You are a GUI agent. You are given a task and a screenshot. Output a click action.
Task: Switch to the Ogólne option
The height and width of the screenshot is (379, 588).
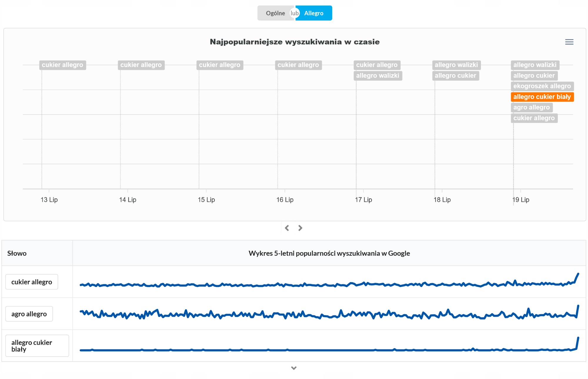pyautogui.click(x=275, y=13)
